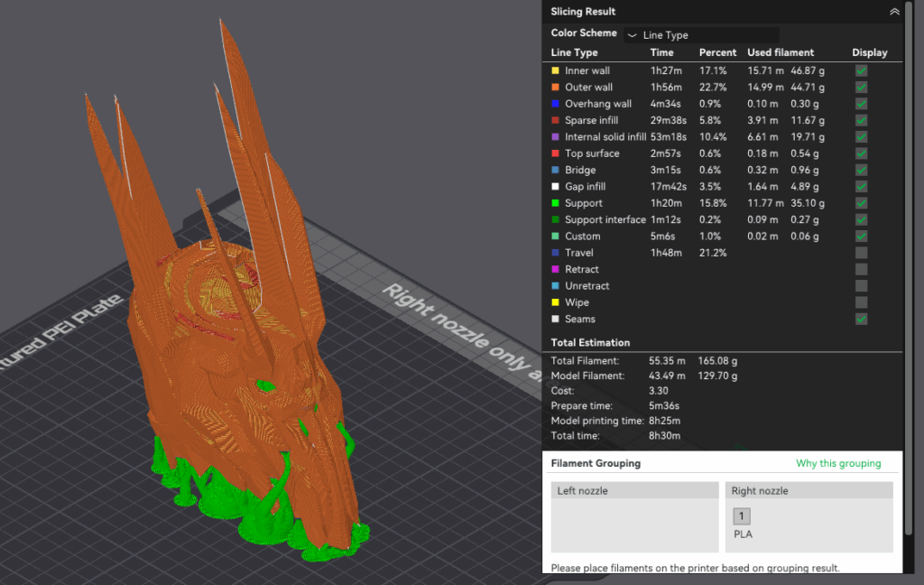Click the bright green Support color swatch
The width and height of the screenshot is (924, 585).
point(555,203)
